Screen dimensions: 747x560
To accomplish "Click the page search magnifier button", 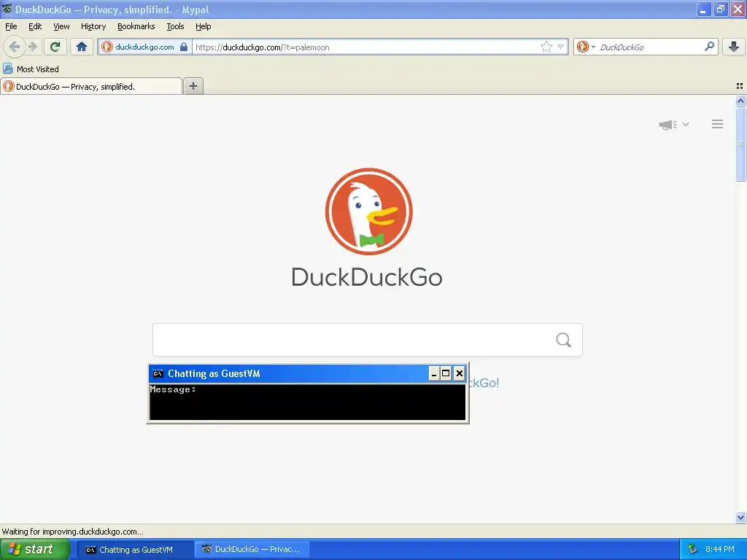I will (564, 340).
